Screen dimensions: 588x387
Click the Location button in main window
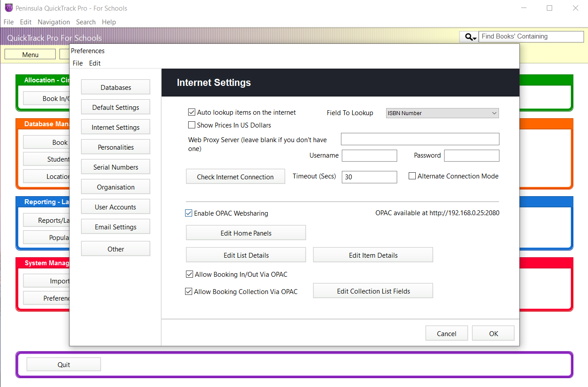tap(46, 176)
